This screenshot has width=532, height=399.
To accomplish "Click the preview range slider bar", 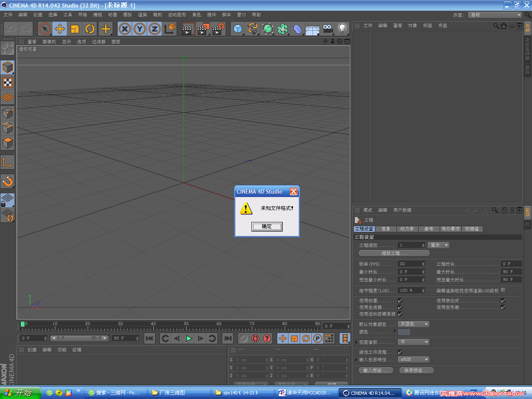I will click(x=79, y=338).
